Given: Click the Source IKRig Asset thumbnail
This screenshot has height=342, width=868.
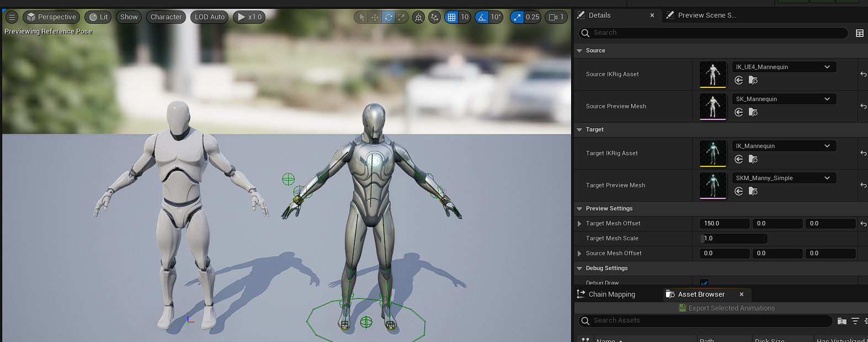Looking at the screenshot, I should point(713,74).
